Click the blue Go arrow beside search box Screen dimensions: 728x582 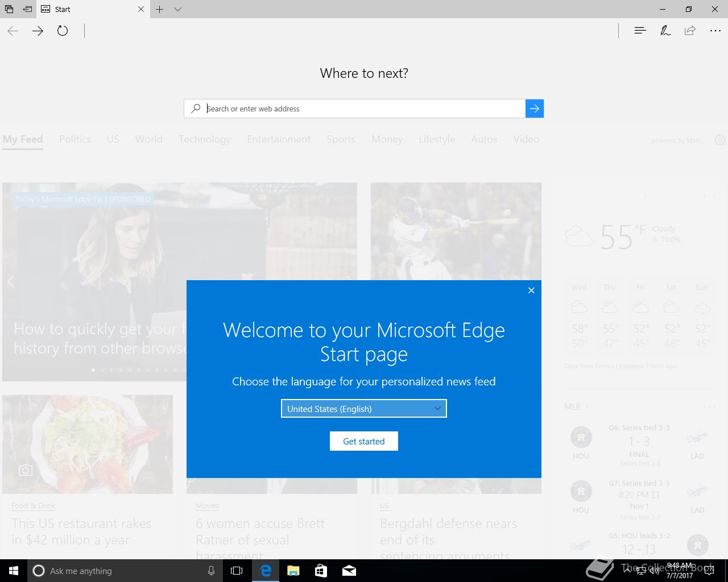535,109
